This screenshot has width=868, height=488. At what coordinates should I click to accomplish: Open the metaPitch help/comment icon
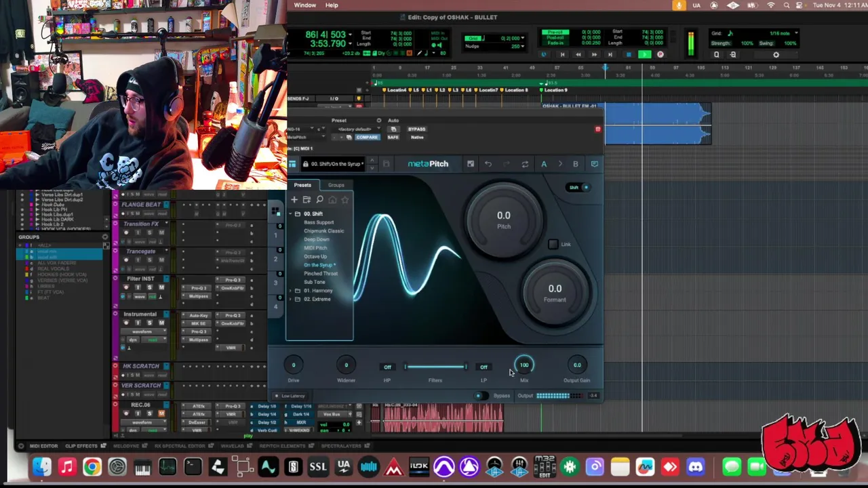[595, 164]
